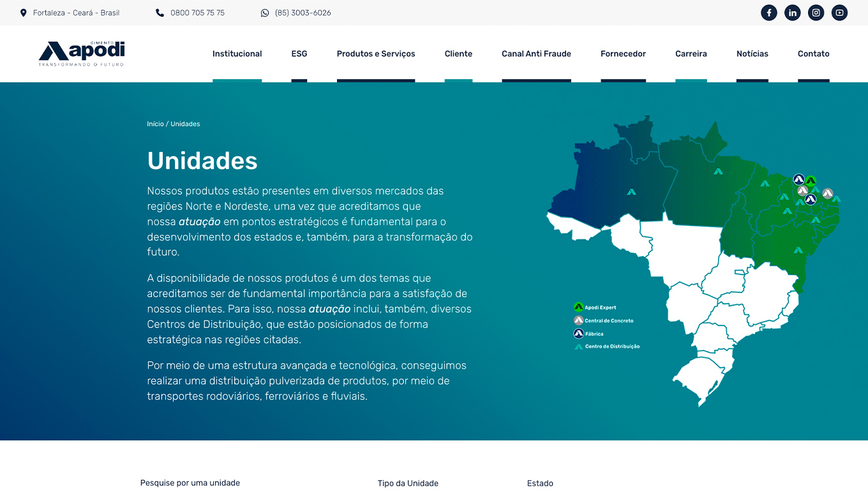Click the Centro de Distribuição legend label
This screenshot has width=868, height=489.
point(613,347)
